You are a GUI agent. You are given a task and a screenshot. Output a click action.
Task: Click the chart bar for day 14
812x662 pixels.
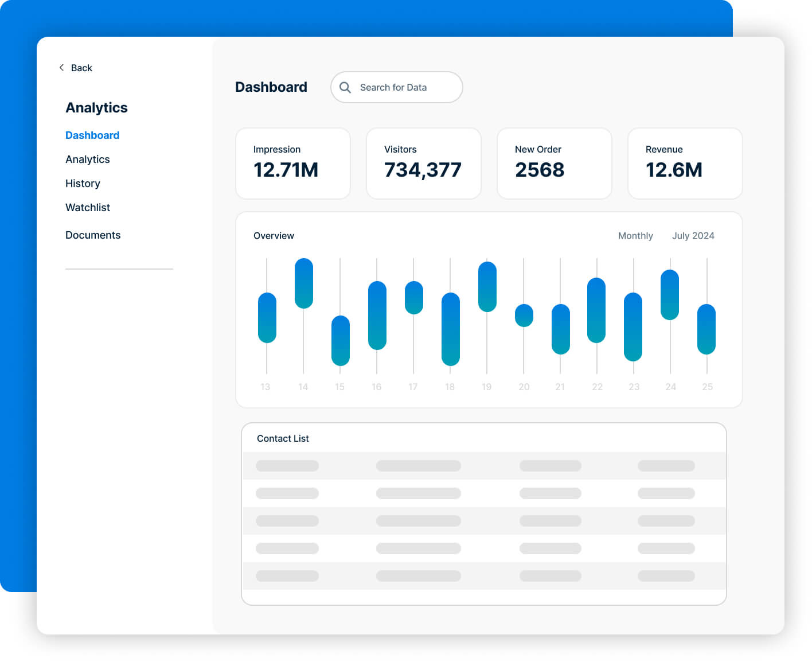coord(303,283)
